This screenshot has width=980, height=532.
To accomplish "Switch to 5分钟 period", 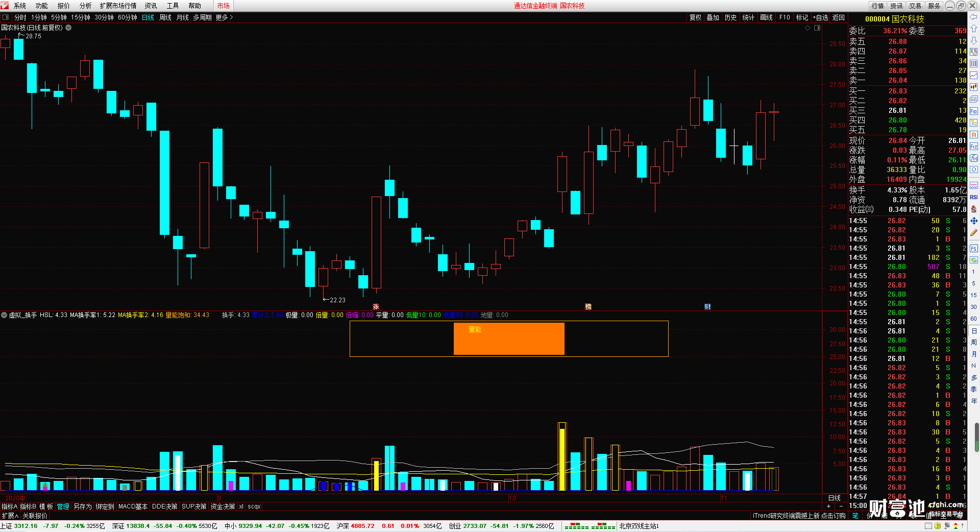I will [x=59, y=17].
